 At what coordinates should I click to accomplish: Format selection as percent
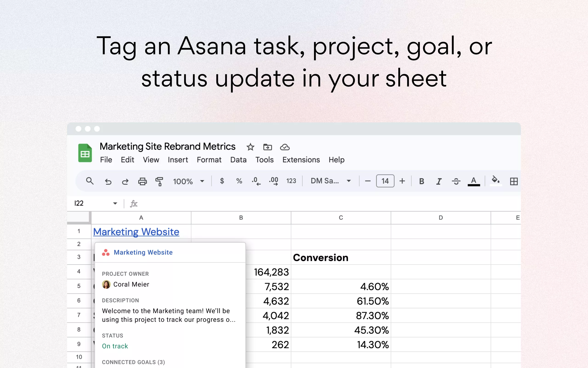pos(239,181)
